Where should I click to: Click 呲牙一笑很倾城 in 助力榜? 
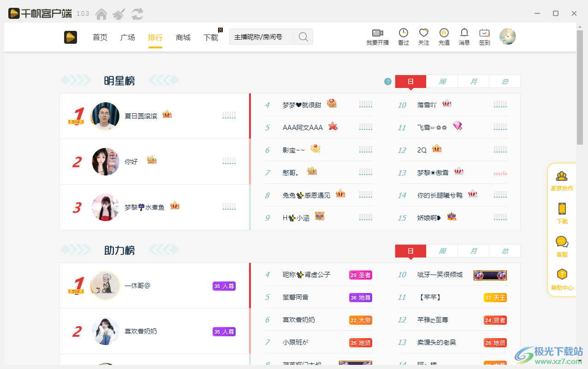pyautogui.click(x=440, y=275)
